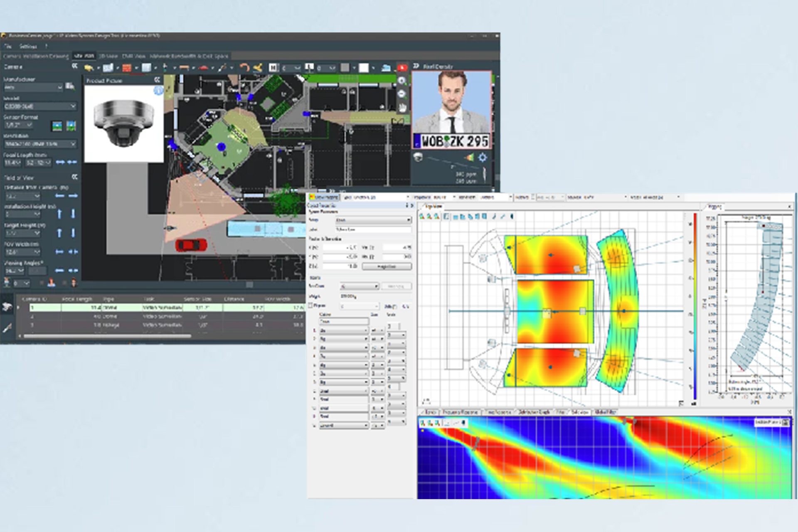Toggle the checkbox in acoustic properties panel
The height and width of the screenshot is (532, 798).
pyautogui.click(x=310, y=305)
